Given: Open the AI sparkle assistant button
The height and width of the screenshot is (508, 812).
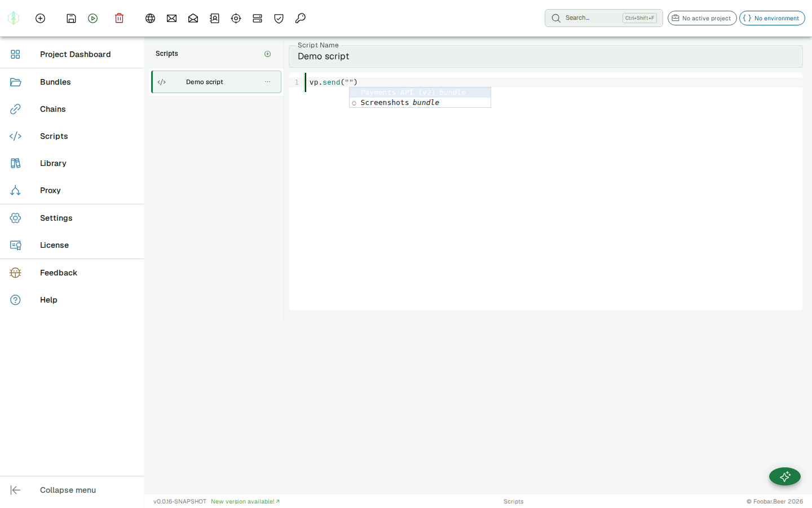Looking at the screenshot, I should (785, 476).
